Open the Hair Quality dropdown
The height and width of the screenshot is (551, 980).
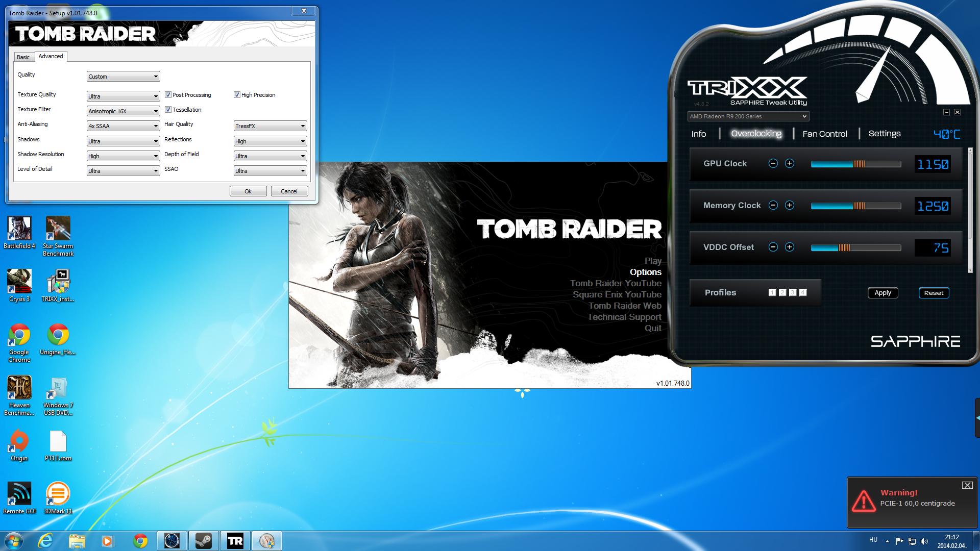pyautogui.click(x=270, y=126)
